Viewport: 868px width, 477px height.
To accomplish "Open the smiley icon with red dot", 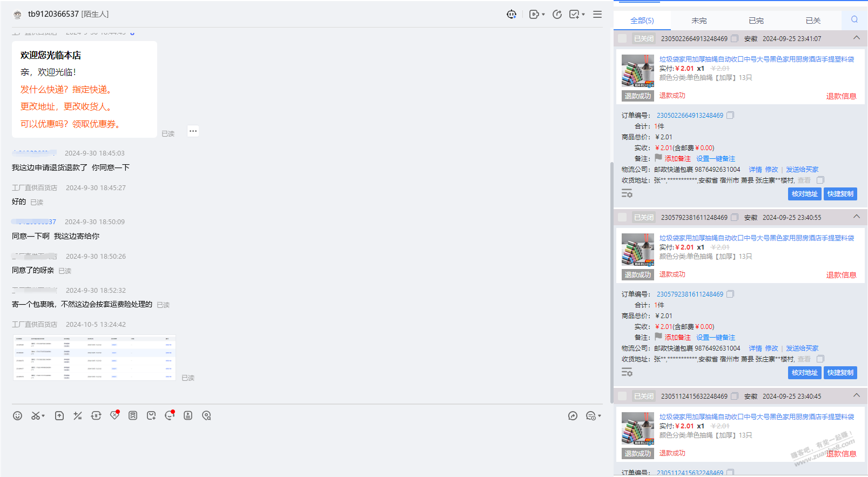I will click(x=170, y=415).
